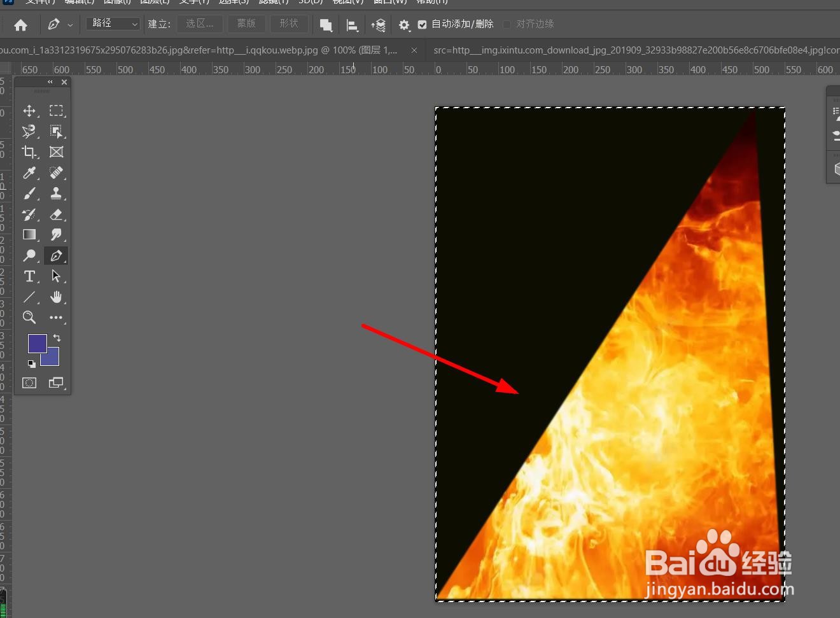840x618 pixels.
Task: Swap foreground and background colors
Action: pyautogui.click(x=57, y=338)
